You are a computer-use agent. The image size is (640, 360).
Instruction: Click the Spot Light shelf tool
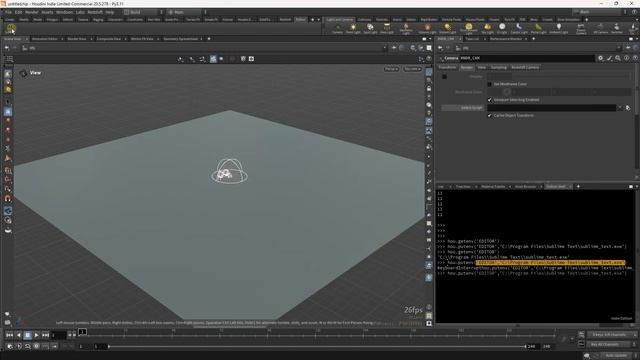pyautogui.click(x=370, y=29)
